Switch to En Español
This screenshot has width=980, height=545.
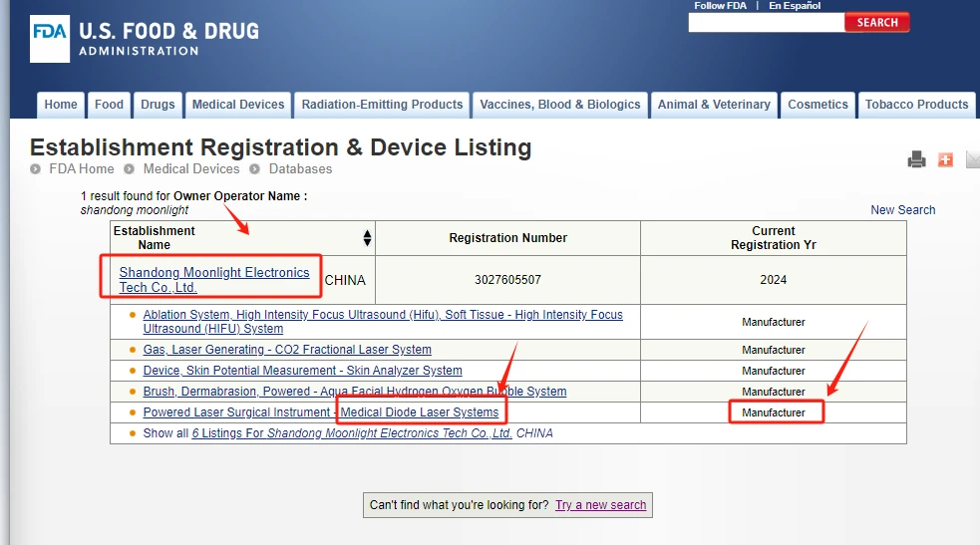pos(795,6)
